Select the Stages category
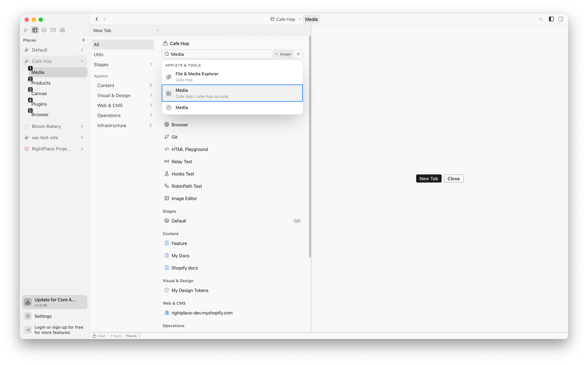Screen dimensions: 588x365 pyautogui.click(x=123, y=64)
